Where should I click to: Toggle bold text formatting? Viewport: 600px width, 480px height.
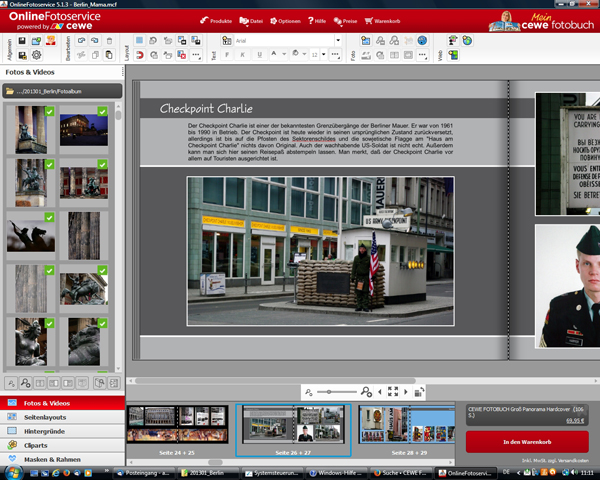pos(228,55)
